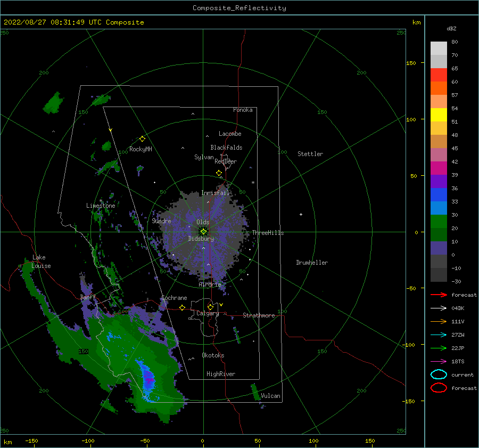Click the Drumheller city label

point(312,263)
